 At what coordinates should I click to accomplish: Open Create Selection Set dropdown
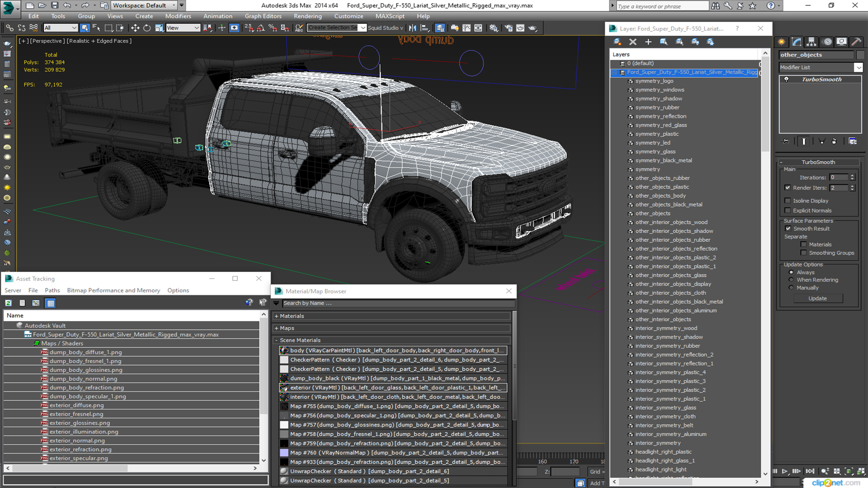(363, 28)
